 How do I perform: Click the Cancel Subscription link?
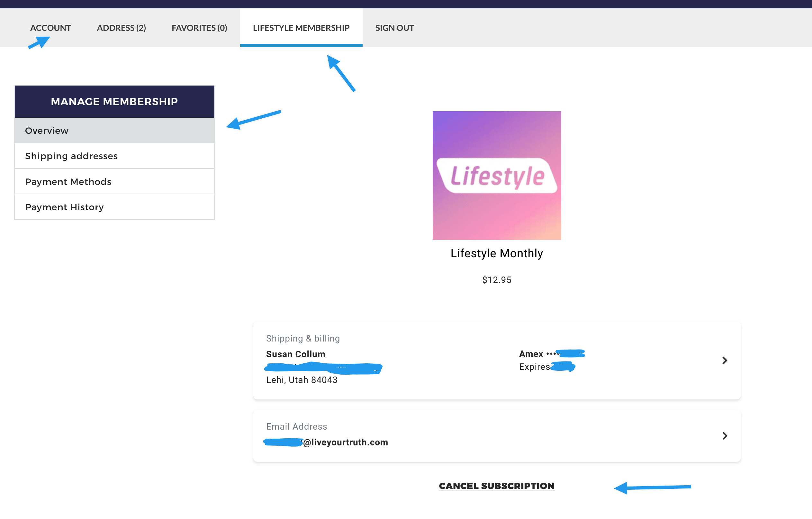click(x=497, y=486)
